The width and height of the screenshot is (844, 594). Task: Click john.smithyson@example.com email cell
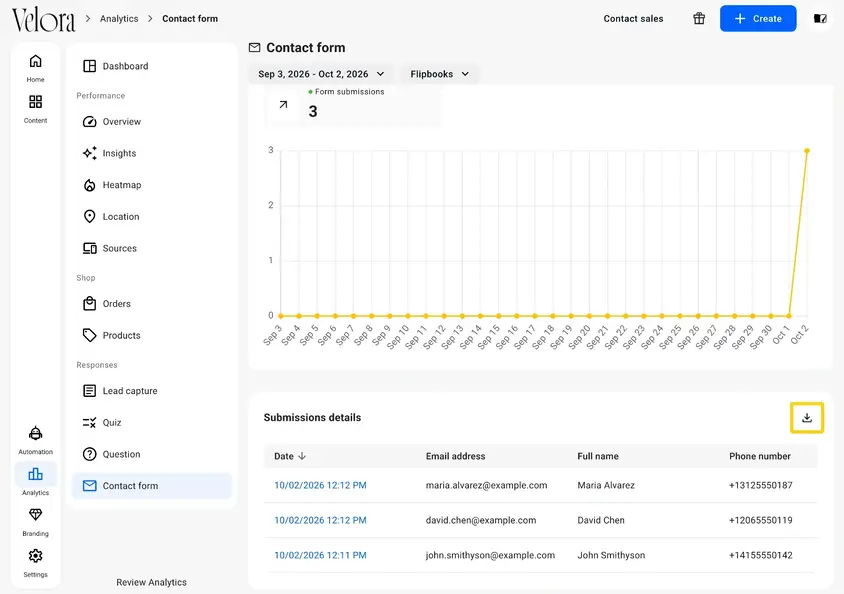[x=490, y=555]
